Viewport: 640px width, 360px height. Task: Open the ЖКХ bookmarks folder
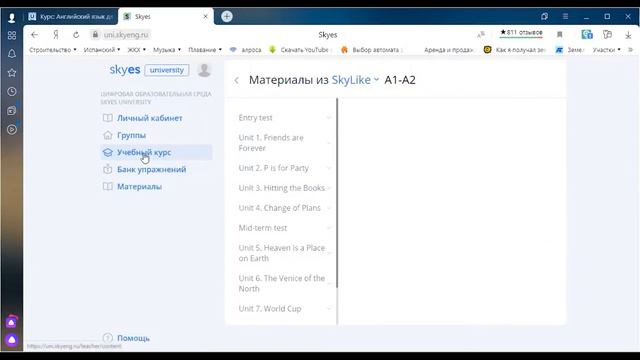tap(136, 50)
